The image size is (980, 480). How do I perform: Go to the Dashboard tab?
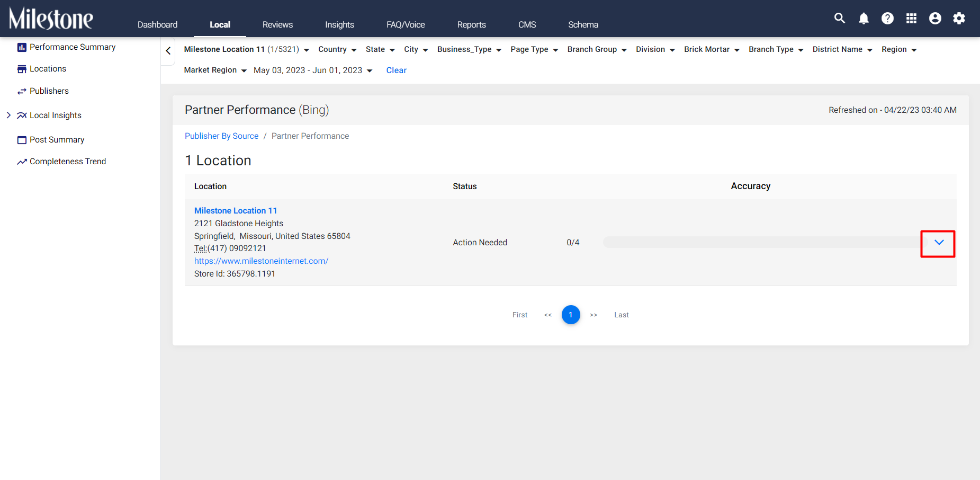(157, 24)
